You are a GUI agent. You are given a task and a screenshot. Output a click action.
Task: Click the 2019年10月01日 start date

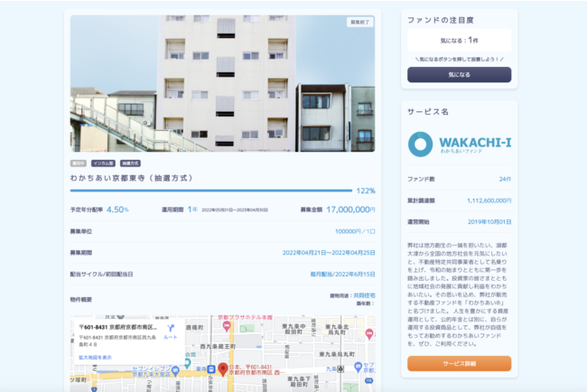tap(489, 222)
